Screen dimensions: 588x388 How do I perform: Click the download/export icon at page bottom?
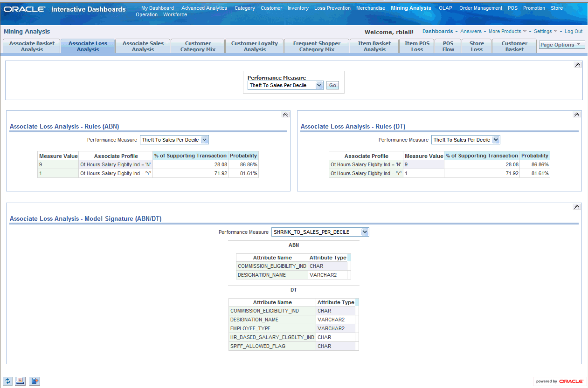(35, 381)
